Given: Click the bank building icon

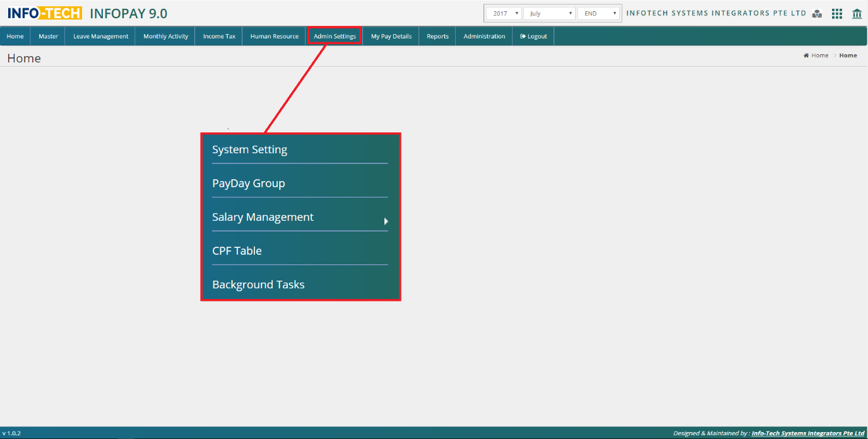Looking at the screenshot, I should pos(857,14).
